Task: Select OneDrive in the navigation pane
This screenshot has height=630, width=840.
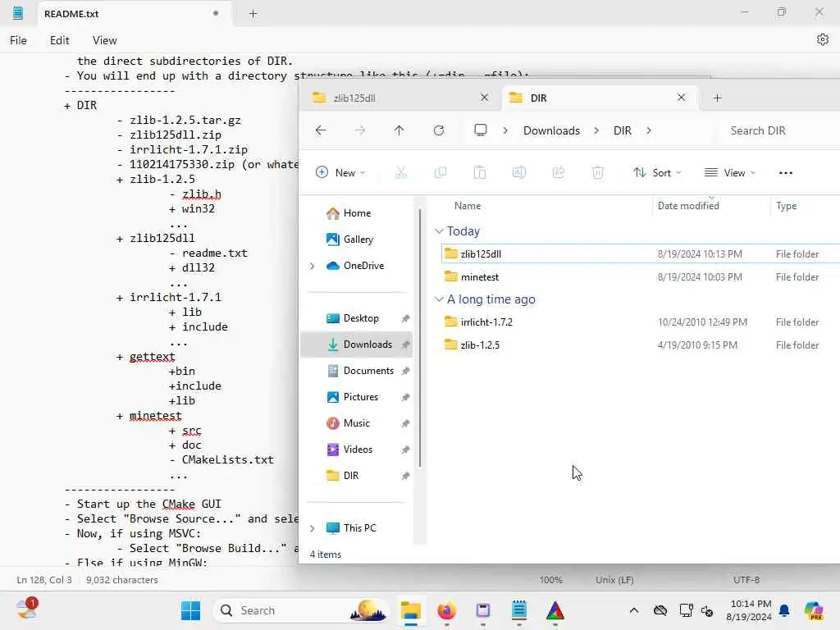Action: (363, 266)
